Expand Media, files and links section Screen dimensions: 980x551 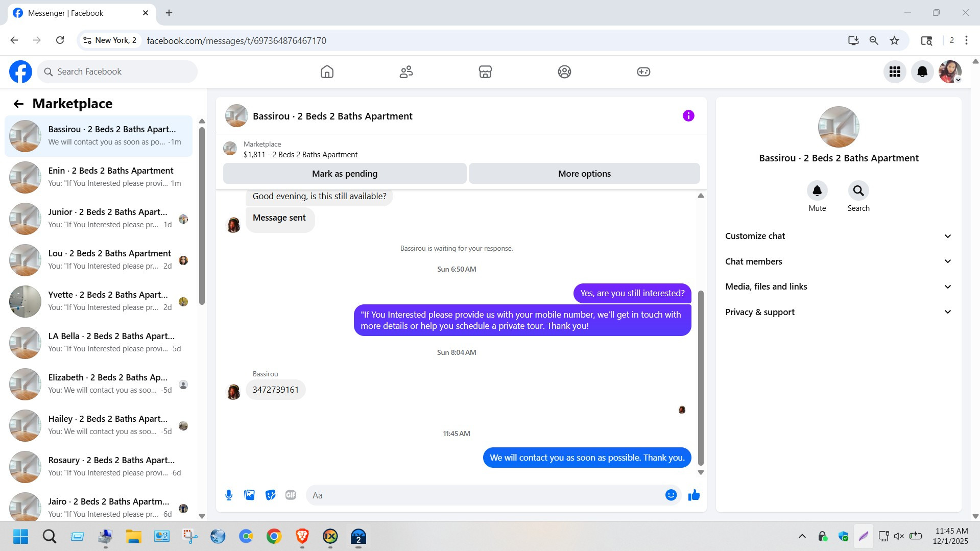click(839, 286)
